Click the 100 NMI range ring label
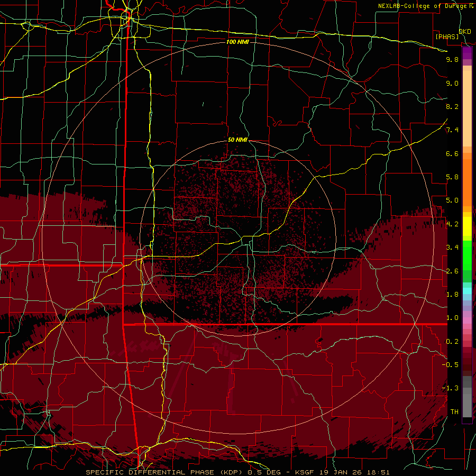 pos(237,42)
